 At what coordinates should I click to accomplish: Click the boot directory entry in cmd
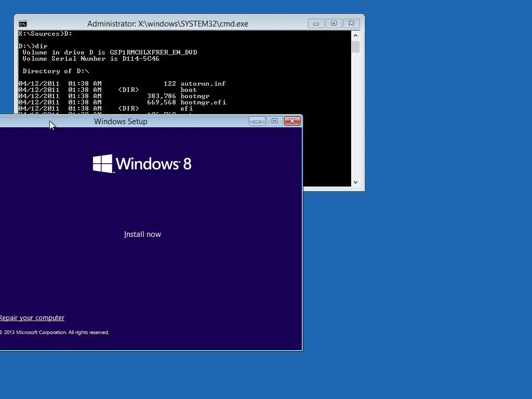click(x=188, y=90)
